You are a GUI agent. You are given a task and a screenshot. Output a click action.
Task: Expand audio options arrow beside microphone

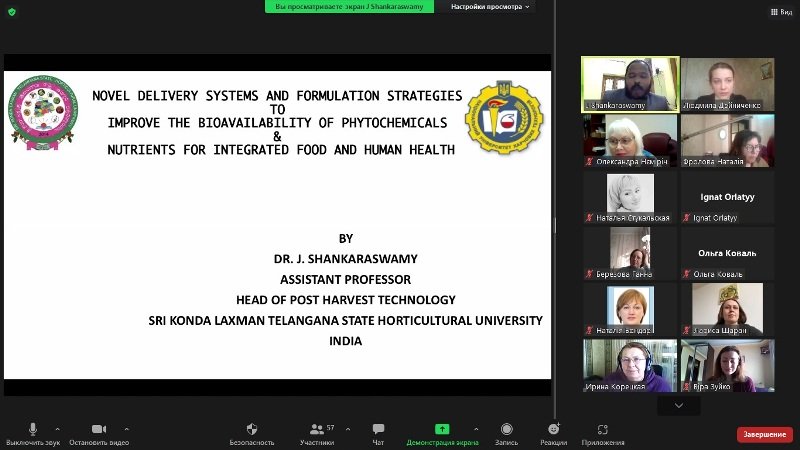coord(58,429)
